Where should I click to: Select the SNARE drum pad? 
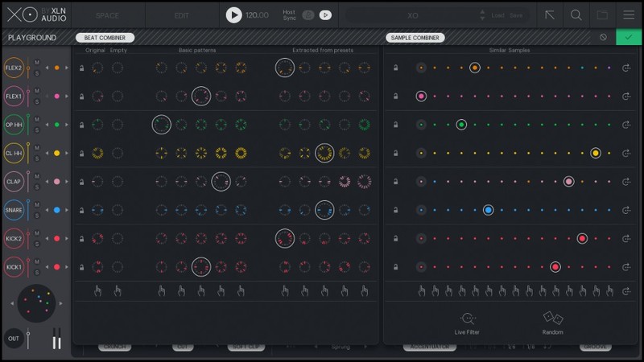[x=14, y=210]
